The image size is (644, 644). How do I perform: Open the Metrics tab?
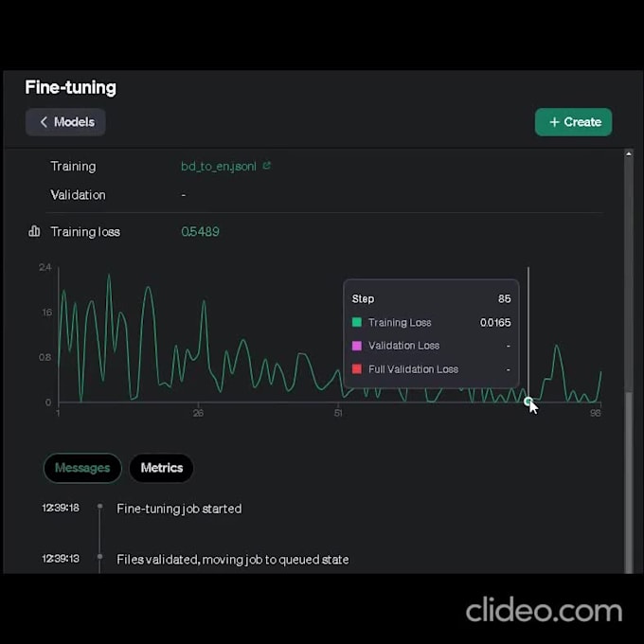pyautogui.click(x=161, y=468)
